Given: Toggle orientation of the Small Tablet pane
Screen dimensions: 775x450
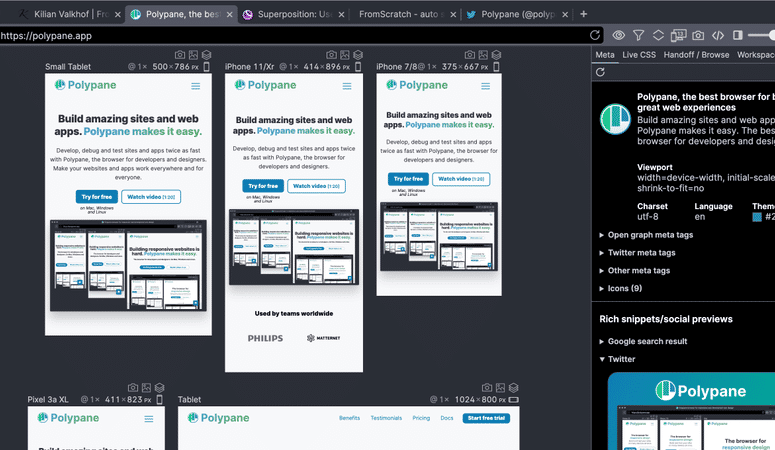Looking at the screenshot, I should [207, 66].
